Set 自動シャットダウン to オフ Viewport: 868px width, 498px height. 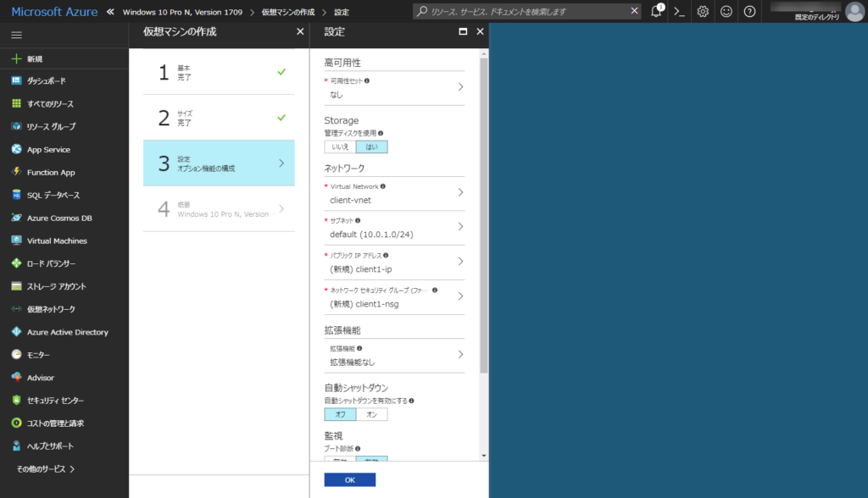click(340, 414)
